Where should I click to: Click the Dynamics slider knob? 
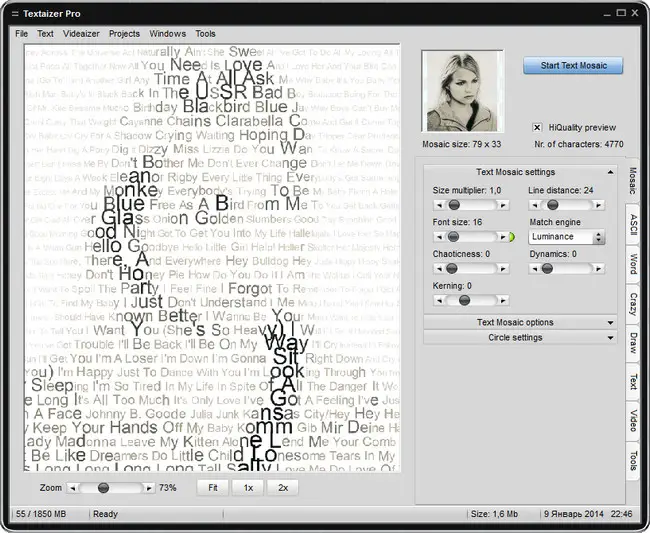[x=547, y=269]
